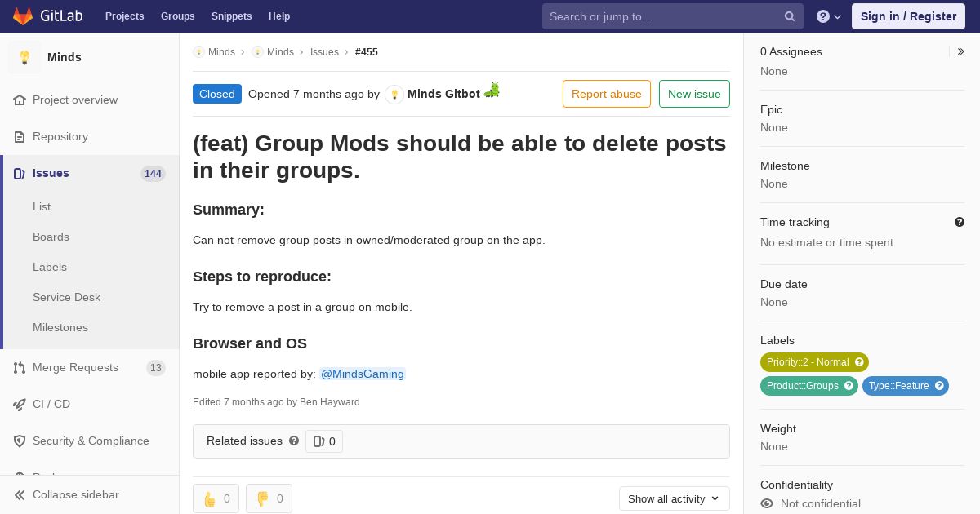Screen dimensions: 980x514
Task: Click Related issues help icon
Action: (294, 441)
